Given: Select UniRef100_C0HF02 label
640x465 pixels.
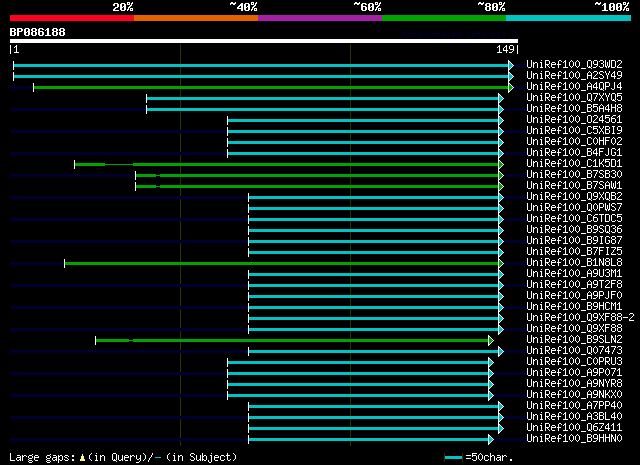Looking at the screenshot, I should (574, 141).
